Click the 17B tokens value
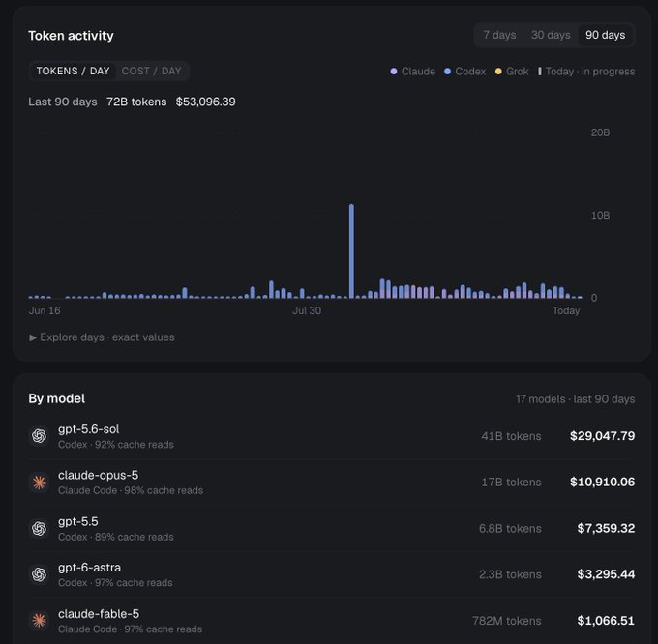658x644 pixels. pyautogui.click(x=511, y=483)
